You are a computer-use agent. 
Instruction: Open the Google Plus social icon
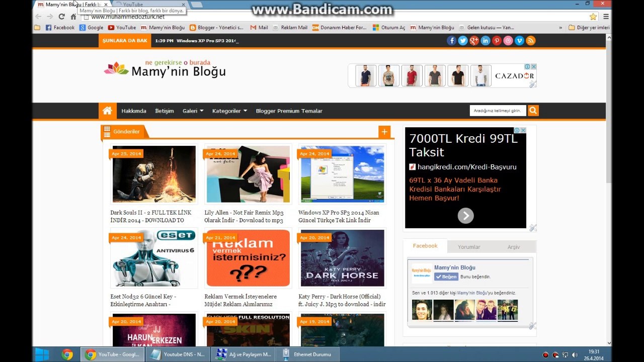point(474,41)
